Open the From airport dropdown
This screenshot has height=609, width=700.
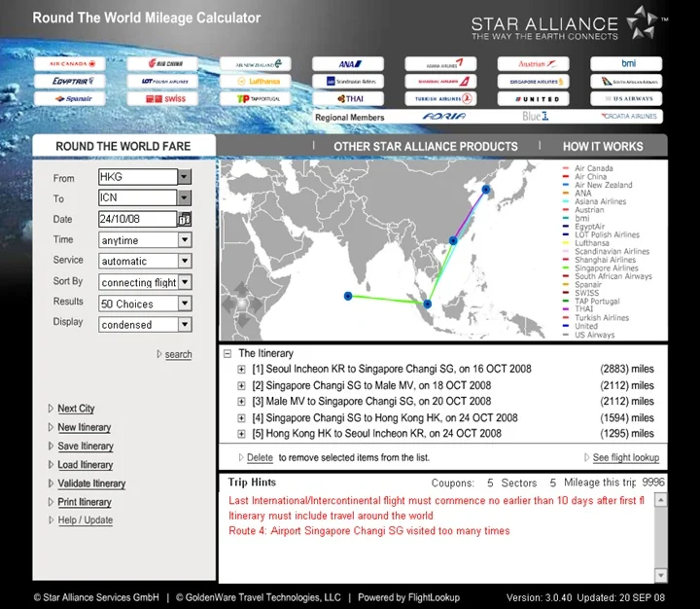pyautogui.click(x=184, y=177)
